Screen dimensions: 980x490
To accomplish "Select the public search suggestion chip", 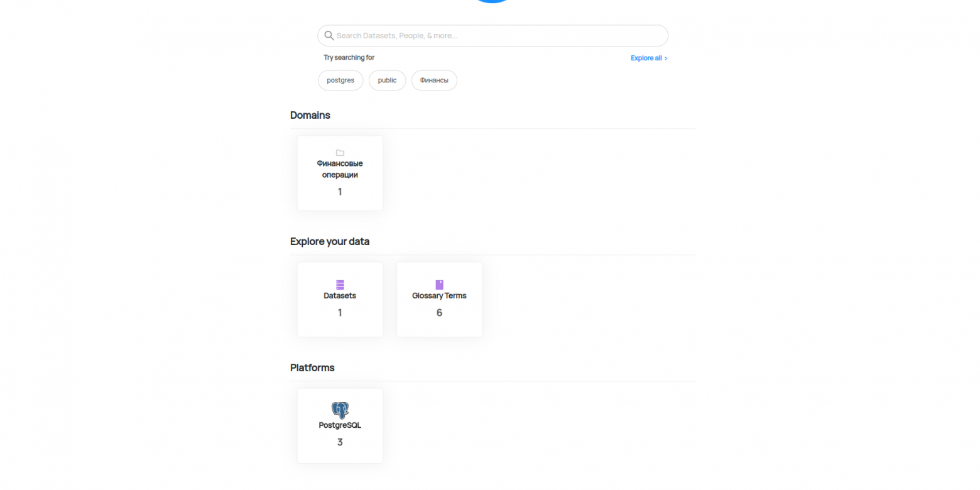I will 387,80.
